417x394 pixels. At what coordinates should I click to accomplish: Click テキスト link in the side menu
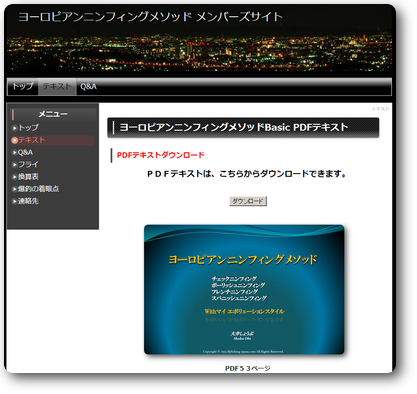pos(32,140)
